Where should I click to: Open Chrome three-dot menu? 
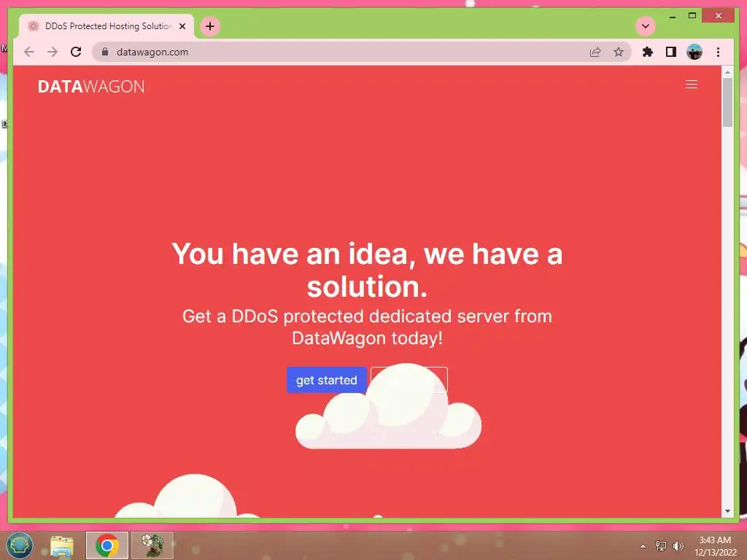[x=718, y=52]
